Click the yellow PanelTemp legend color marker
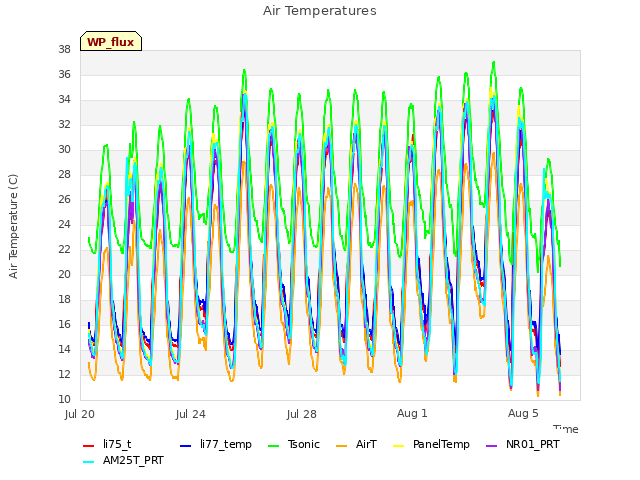640x480 pixels. tap(398, 446)
